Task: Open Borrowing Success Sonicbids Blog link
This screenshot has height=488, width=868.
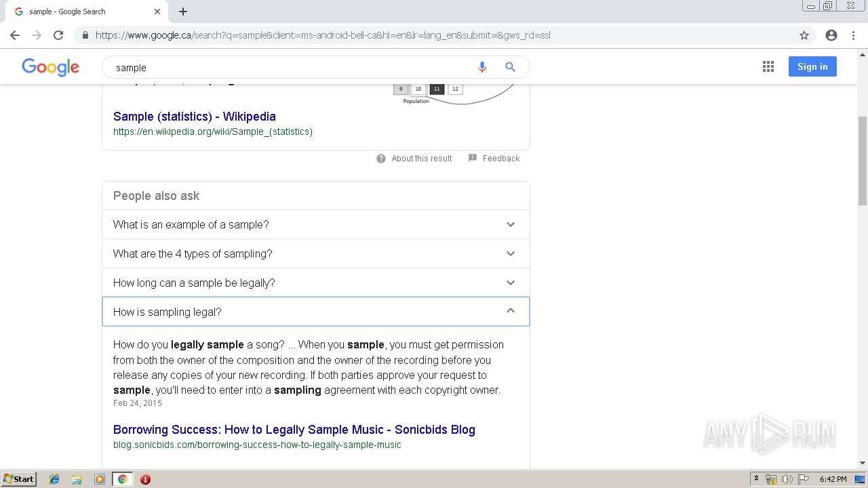Action: (x=294, y=430)
